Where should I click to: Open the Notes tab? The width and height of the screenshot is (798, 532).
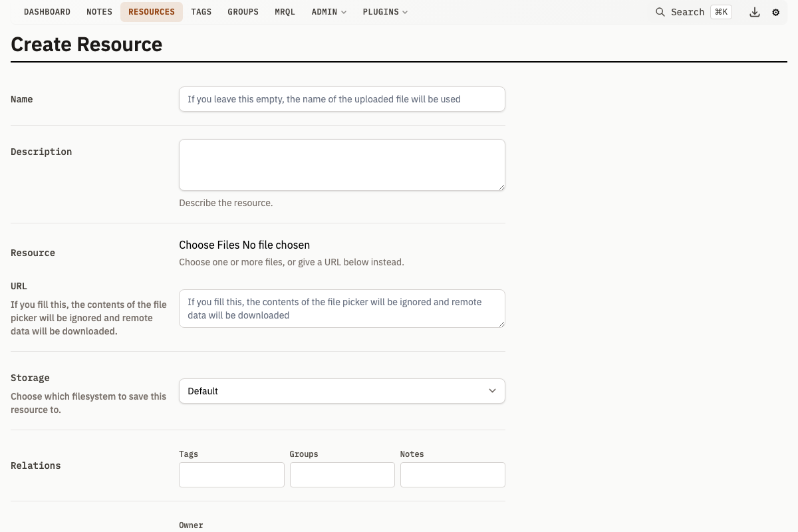[x=99, y=12]
